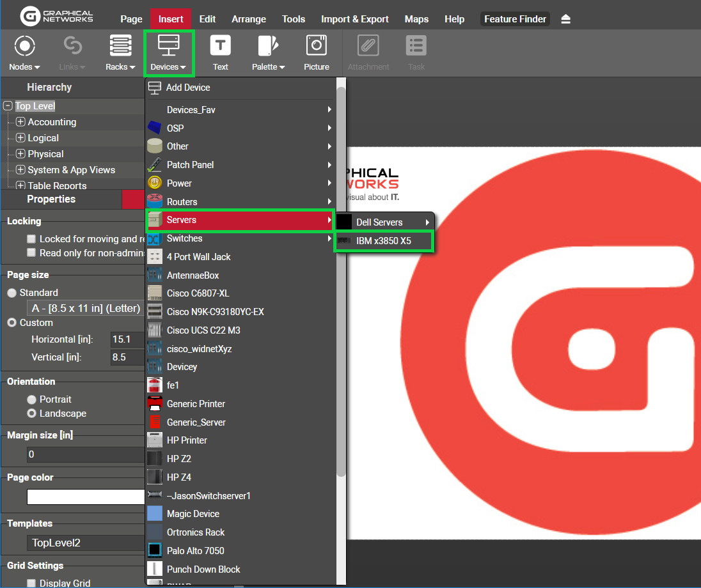Click the Picture insert icon
Screen dimensions: 701x588
tap(317, 47)
